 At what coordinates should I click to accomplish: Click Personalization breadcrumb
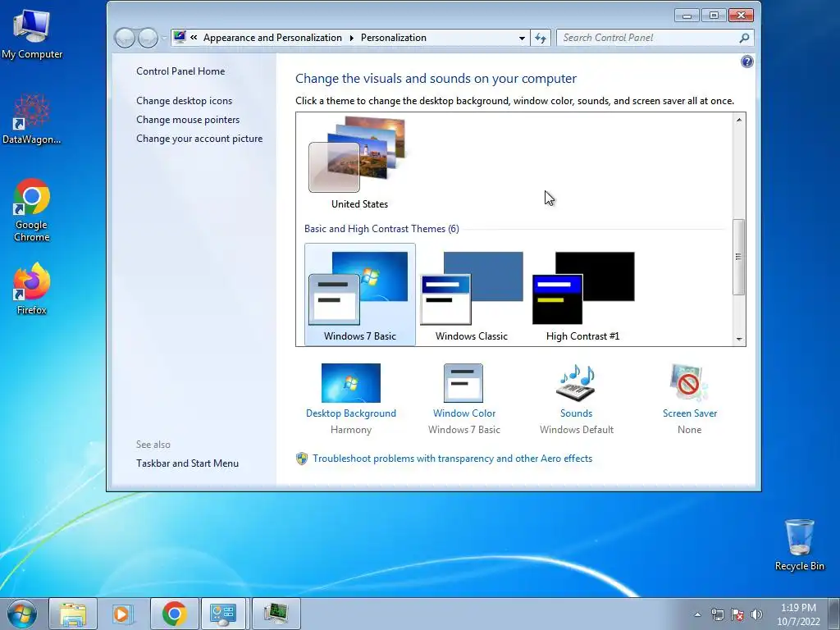tap(394, 38)
